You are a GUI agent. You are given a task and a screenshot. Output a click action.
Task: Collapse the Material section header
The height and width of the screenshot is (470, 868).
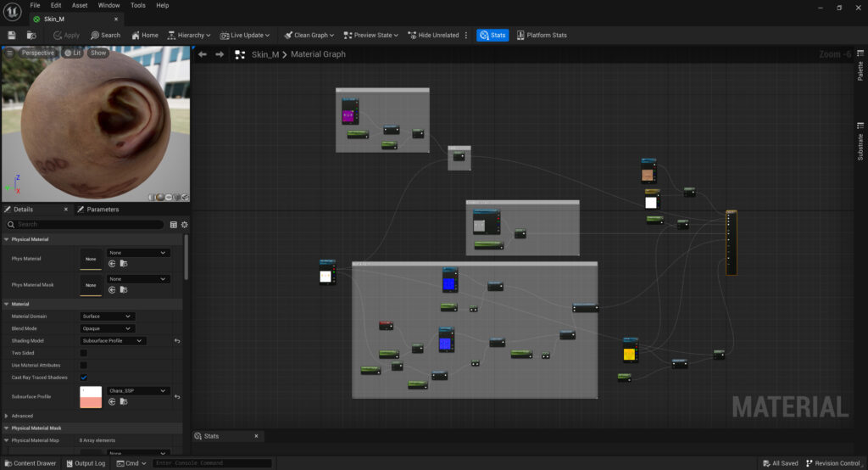(7, 305)
